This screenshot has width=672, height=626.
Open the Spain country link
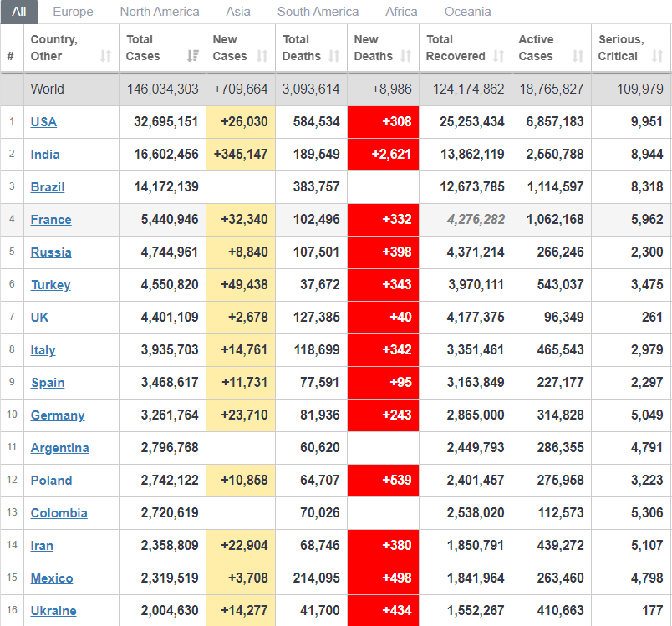pos(48,383)
